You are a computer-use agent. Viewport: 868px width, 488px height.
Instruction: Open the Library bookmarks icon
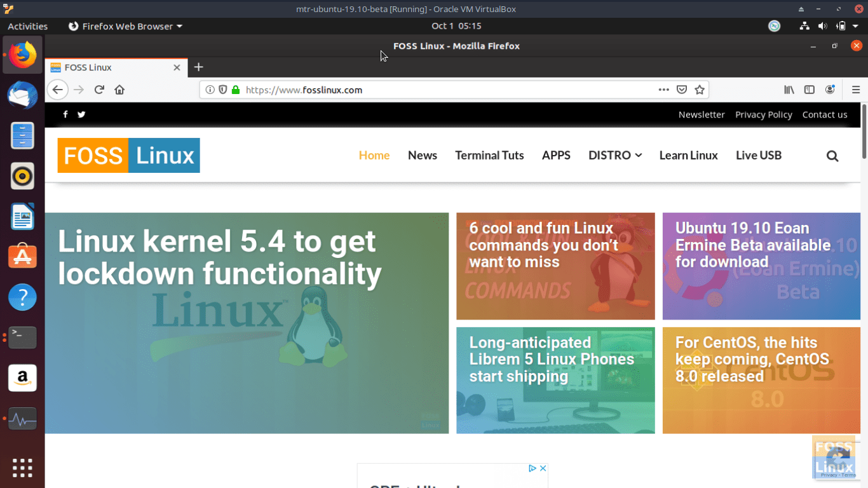tap(789, 90)
